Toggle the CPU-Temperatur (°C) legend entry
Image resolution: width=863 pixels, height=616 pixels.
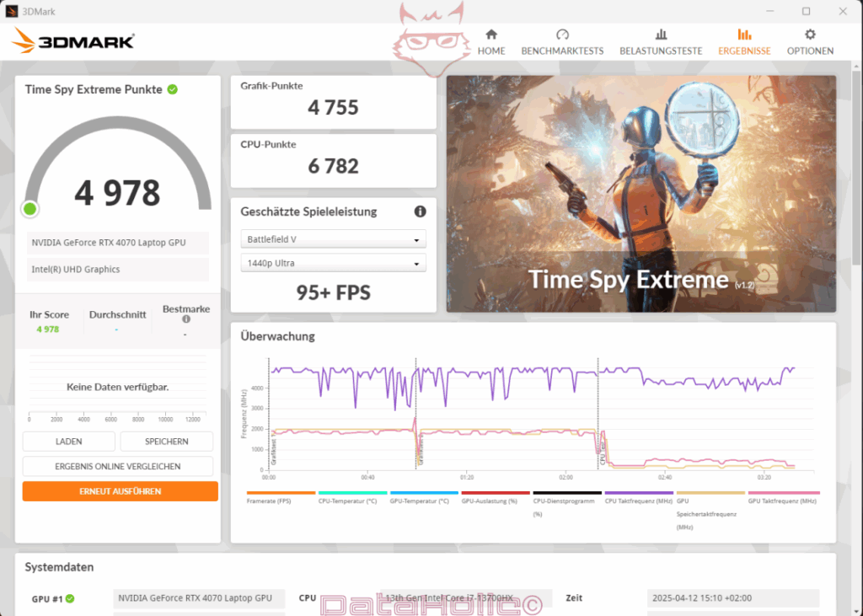click(352, 498)
